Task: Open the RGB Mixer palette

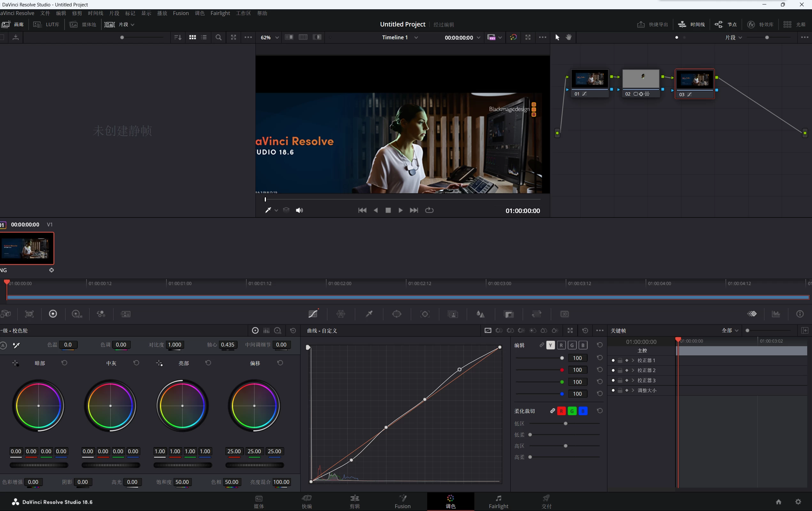Action: 101,314
